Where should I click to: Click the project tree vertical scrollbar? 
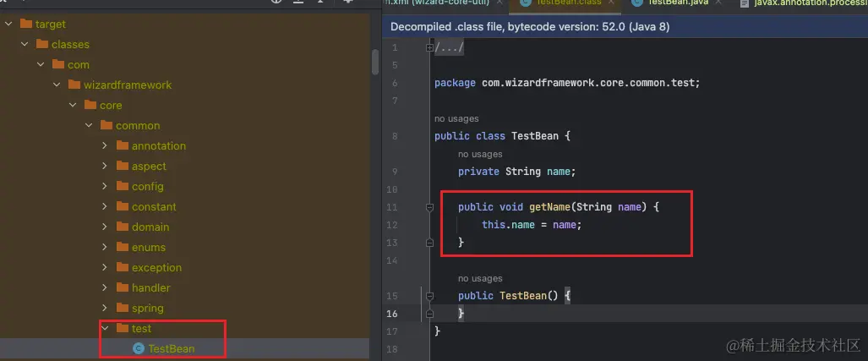374,62
